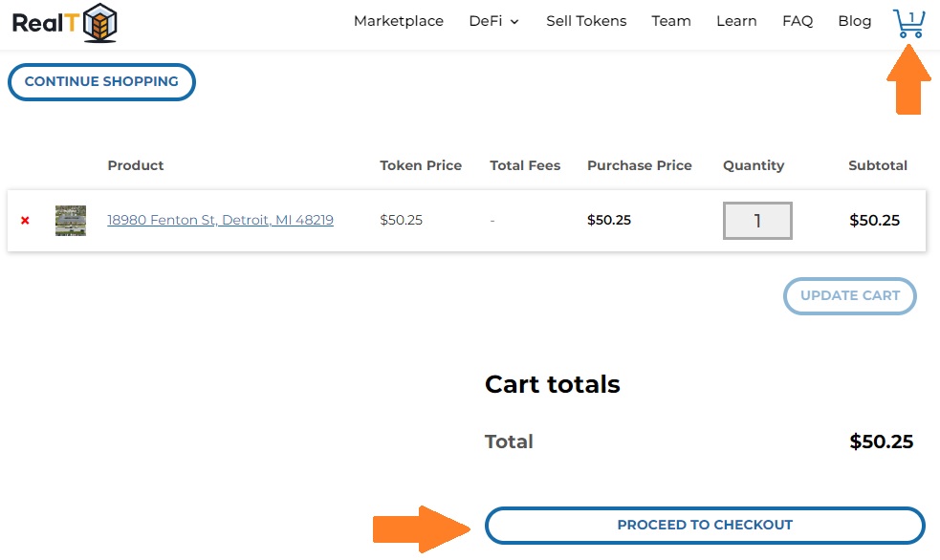Click the Update Cart button

(x=849, y=296)
